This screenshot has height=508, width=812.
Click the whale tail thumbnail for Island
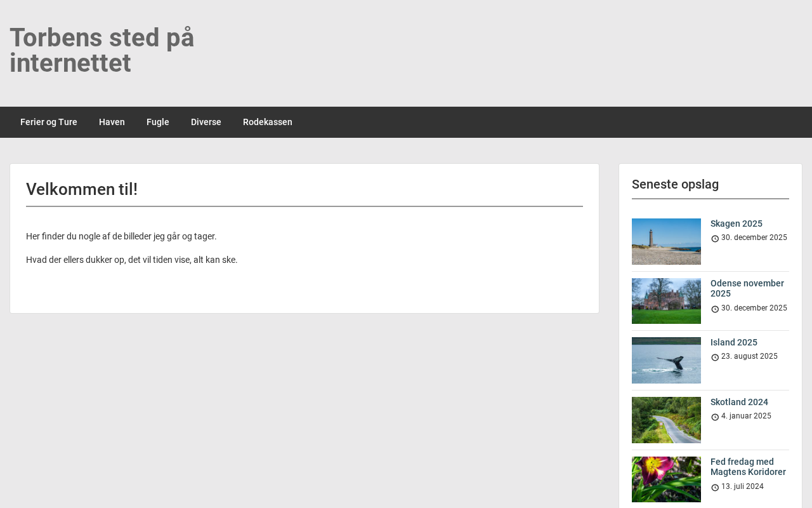(666, 360)
